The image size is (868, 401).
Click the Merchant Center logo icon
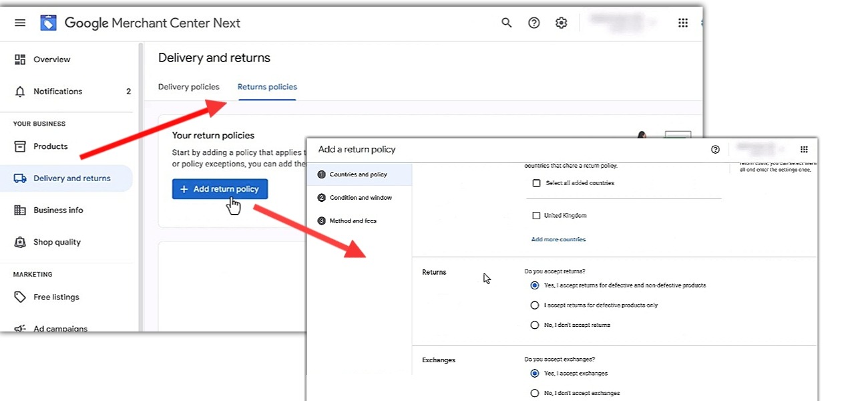[x=49, y=23]
